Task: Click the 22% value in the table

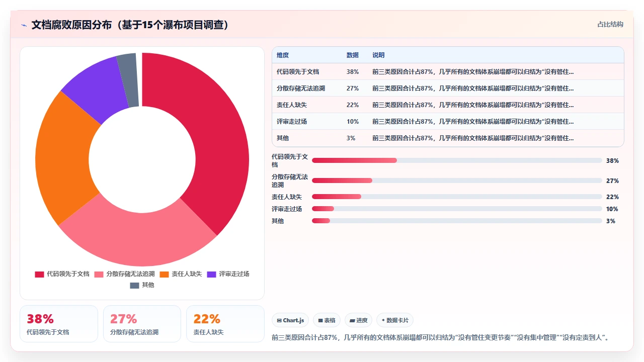Action: pos(353,105)
